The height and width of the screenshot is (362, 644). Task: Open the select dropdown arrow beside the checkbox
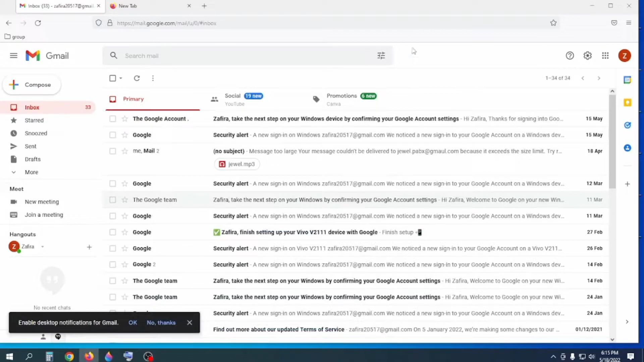[121, 78]
